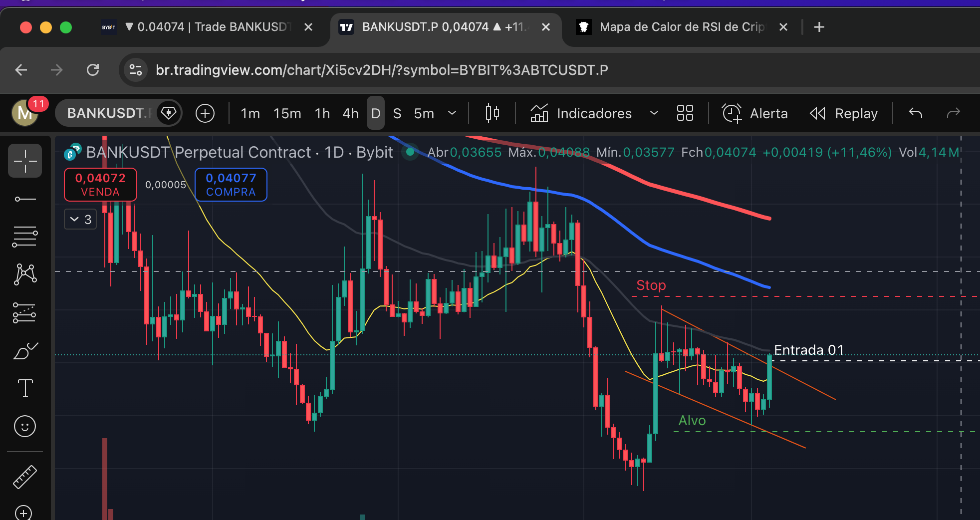
Task: Click the blue COMPRA buy button
Action: tap(231, 185)
